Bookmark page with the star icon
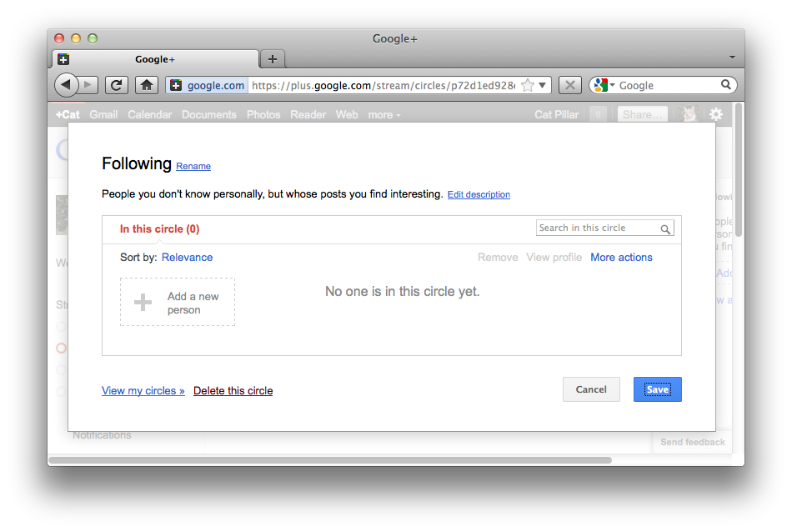Screen dimensions: 792x532 click(528, 85)
